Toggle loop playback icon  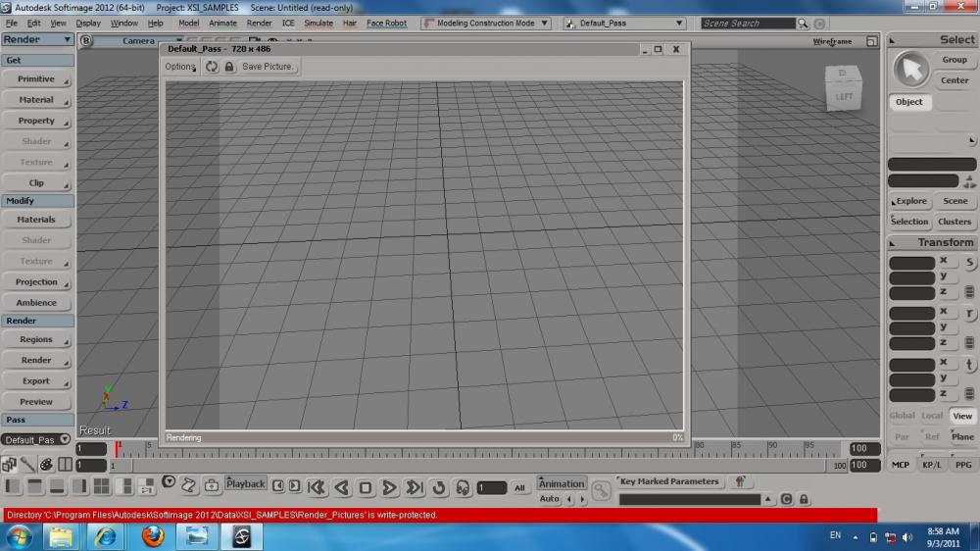[x=439, y=487]
